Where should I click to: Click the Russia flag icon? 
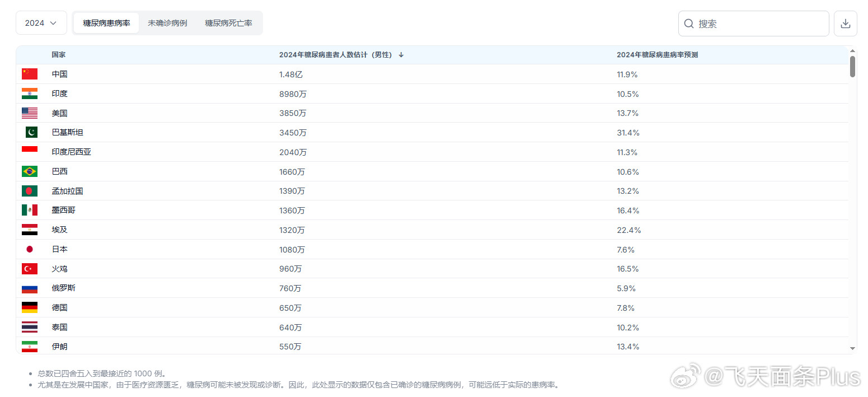coord(30,288)
